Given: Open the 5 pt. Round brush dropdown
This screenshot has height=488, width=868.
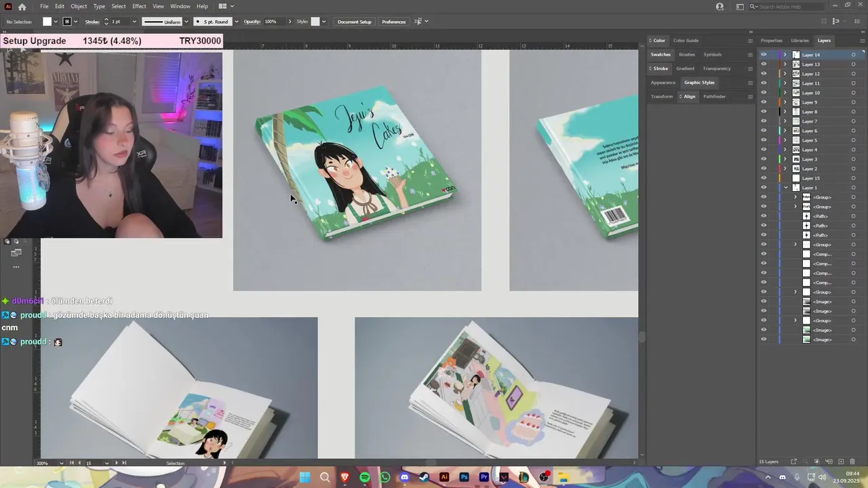Looking at the screenshot, I should (x=236, y=22).
